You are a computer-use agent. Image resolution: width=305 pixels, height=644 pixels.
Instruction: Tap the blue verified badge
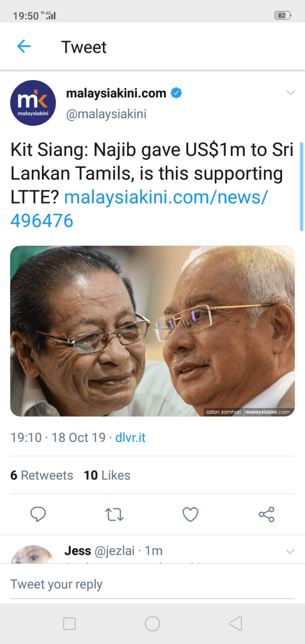(176, 93)
